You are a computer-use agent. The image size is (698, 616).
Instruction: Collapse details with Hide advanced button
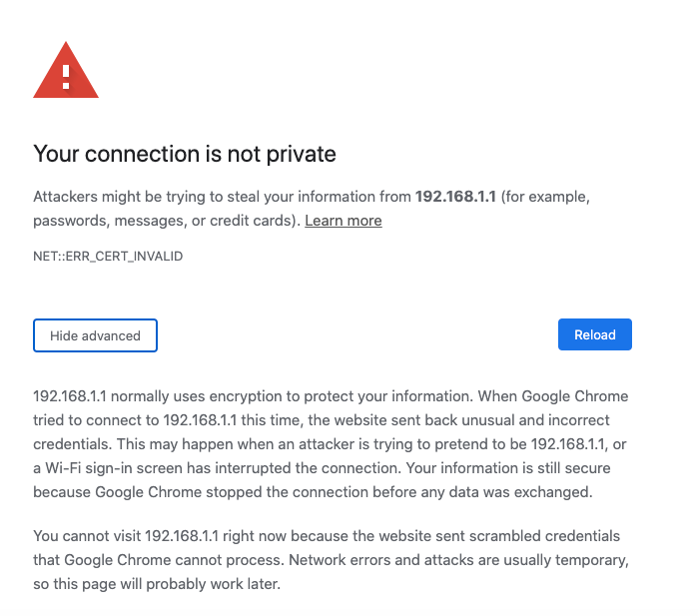[x=95, y=335]
